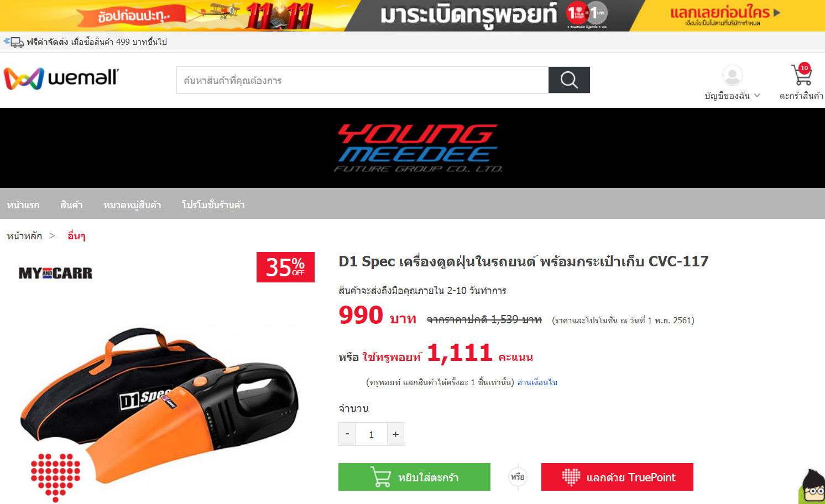Redeem with แลกด้วย TruePoint button
The image size is (825, 504).
(617, 477)
